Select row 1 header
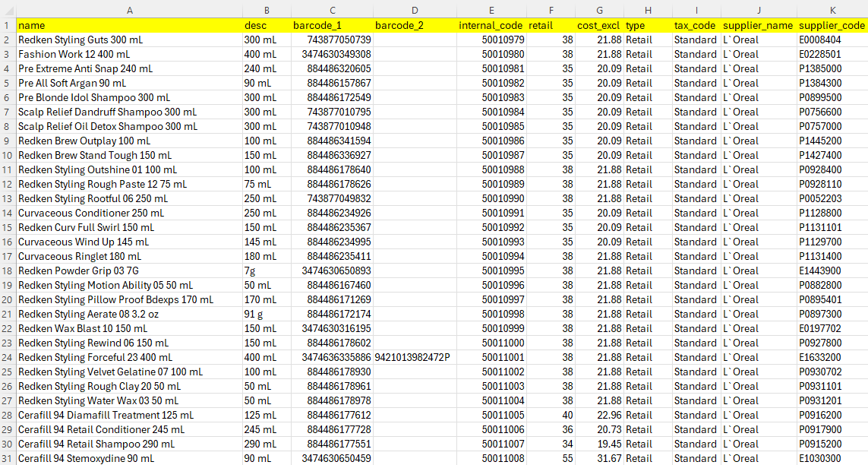Screen dimensions: 868x465 click(x=8, y=25)
